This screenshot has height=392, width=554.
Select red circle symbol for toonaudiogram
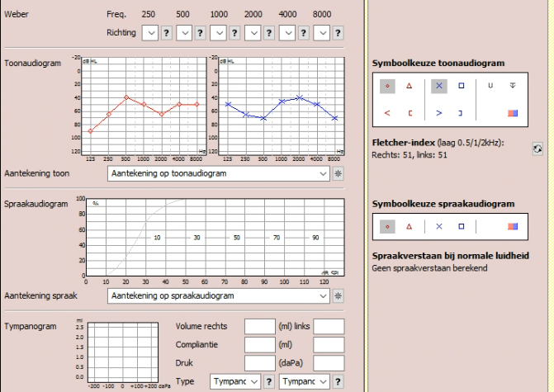(387, 86)
